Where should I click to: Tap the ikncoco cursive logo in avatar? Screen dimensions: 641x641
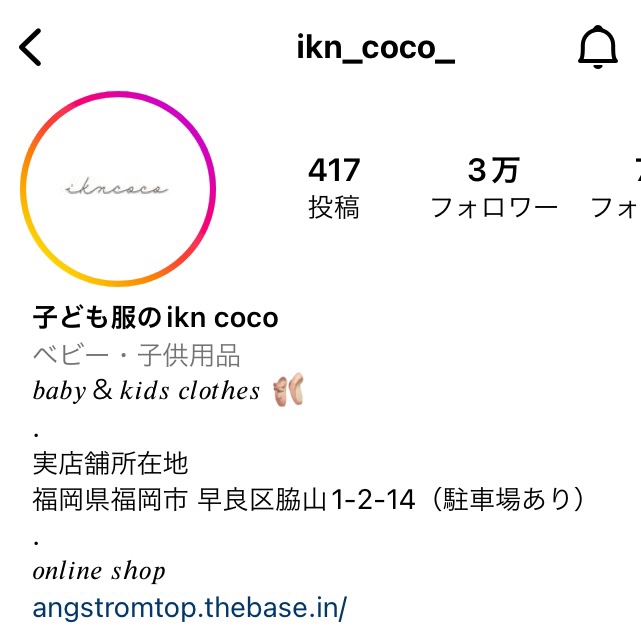[117, 187]
